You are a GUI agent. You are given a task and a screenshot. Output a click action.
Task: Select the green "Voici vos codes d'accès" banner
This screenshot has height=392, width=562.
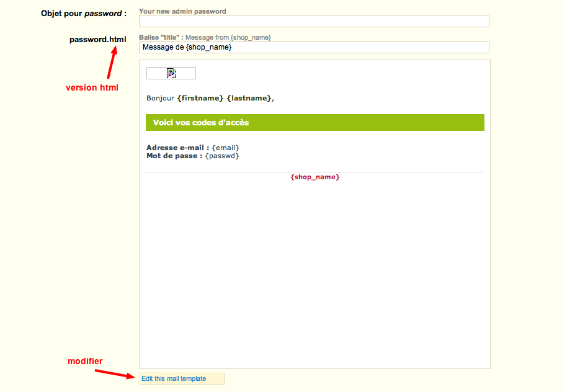pos(314,123)
